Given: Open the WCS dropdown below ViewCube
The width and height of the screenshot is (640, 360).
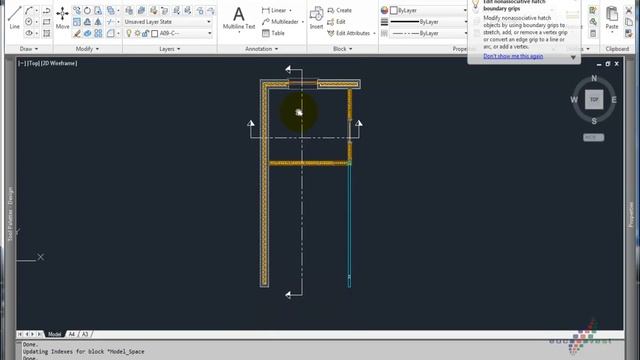Looking at the screenshot, I should click(x=593, y=138).
